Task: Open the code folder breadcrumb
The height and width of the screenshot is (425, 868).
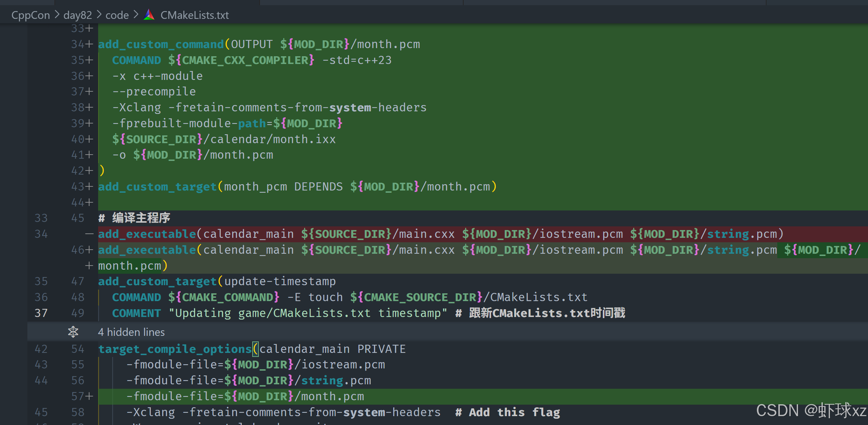Action: point(117,15)
